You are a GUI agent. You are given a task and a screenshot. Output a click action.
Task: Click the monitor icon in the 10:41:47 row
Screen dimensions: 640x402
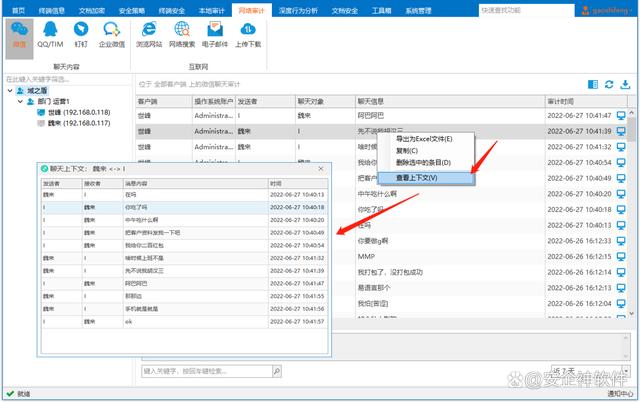[x=621, y=116]
